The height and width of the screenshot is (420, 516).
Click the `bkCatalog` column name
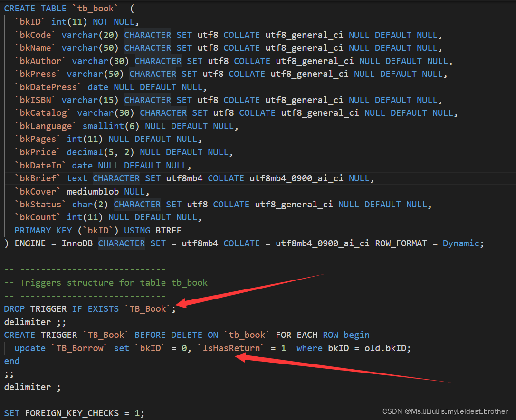[43, 113]
